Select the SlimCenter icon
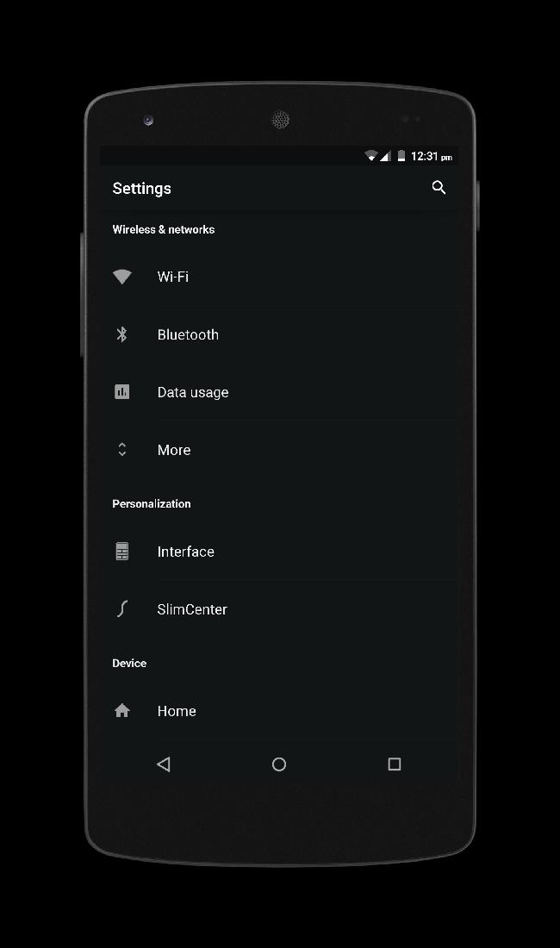This screenshot has height=948, width=560. [121, 608]
